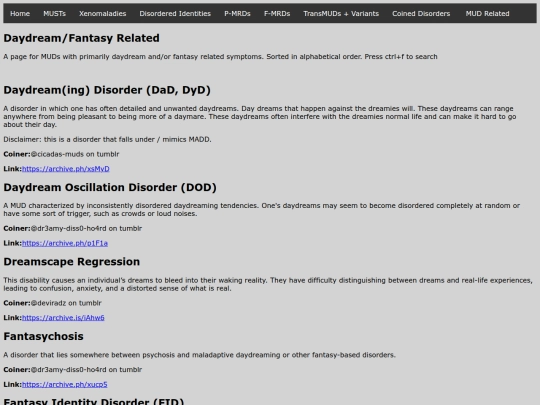Click the Disclaimer about MADD line
The height and width of the screenshot is (405, 540).
(x=107, y=139)
